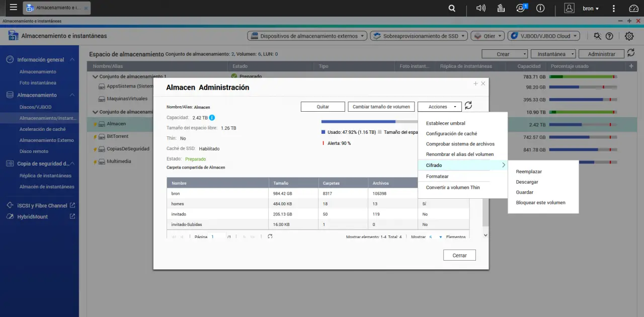Choose Formatear from the actions menu
The height and width of the screenshot is (317, 644).
(x=437, y=177)
